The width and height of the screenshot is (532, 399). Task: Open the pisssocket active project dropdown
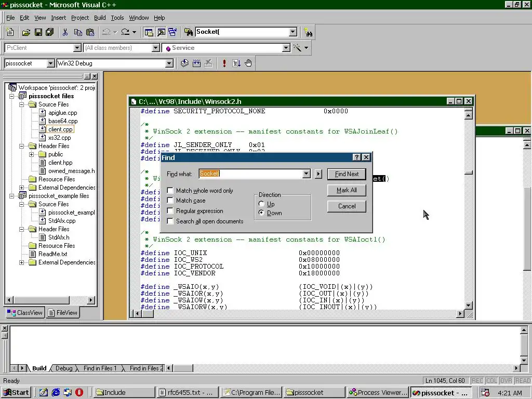coord(50,63)
